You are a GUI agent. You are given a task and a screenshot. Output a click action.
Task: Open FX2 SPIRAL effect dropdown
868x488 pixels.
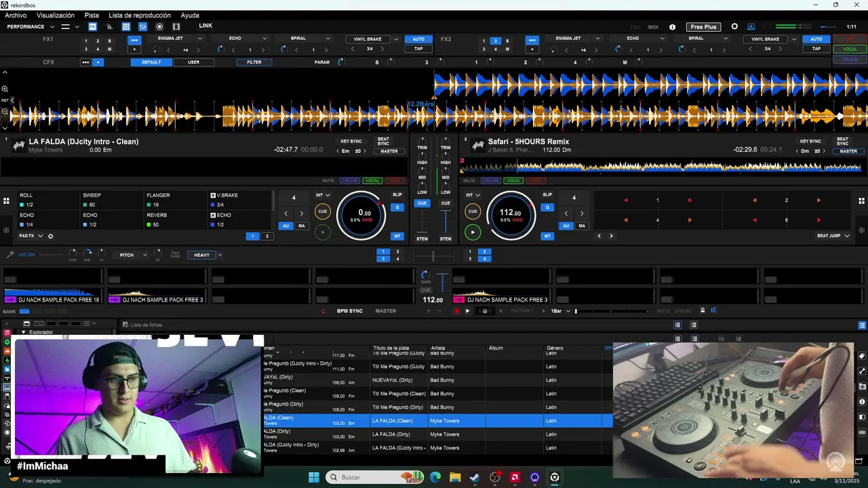pos(726,39)
